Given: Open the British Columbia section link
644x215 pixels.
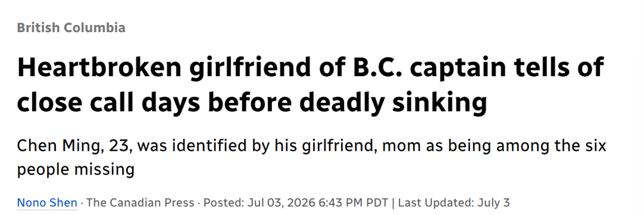Looking at the screenshot, I should pos(71,28).
